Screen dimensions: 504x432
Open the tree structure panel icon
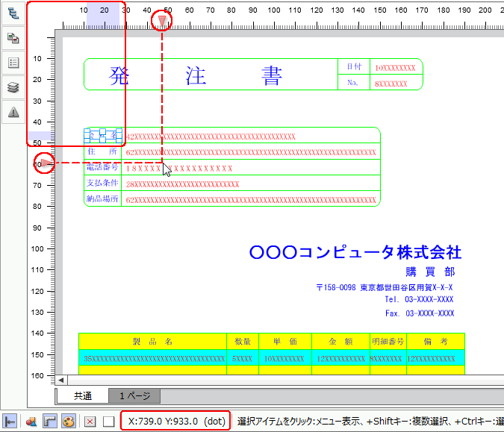13,13
